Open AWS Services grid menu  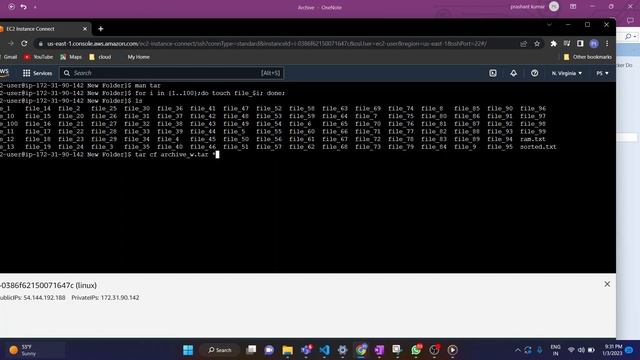click(x=37, y=73)
